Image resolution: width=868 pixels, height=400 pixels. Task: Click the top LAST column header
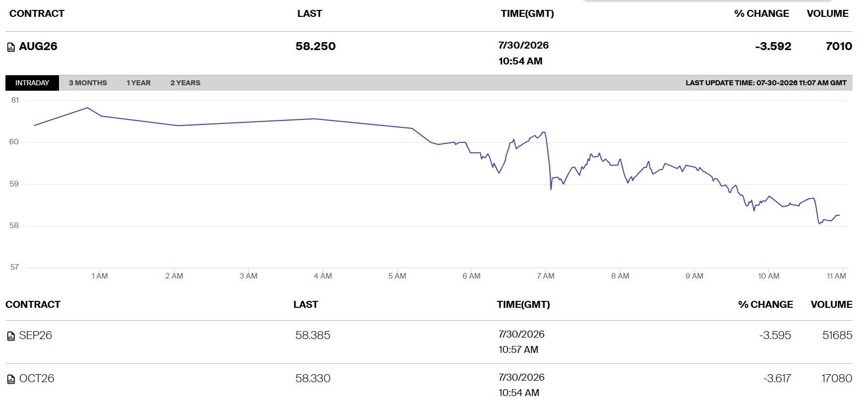(x=310, y=14)
